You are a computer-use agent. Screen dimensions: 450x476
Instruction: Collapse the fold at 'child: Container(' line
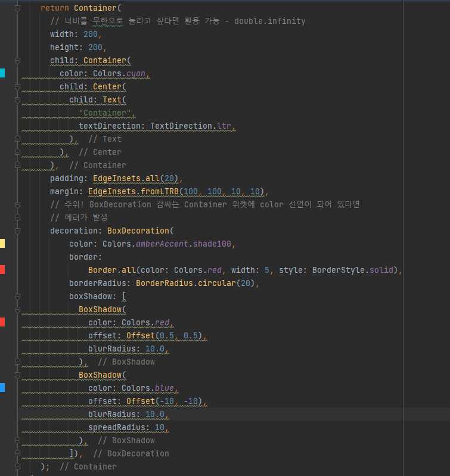coord(18,61)
